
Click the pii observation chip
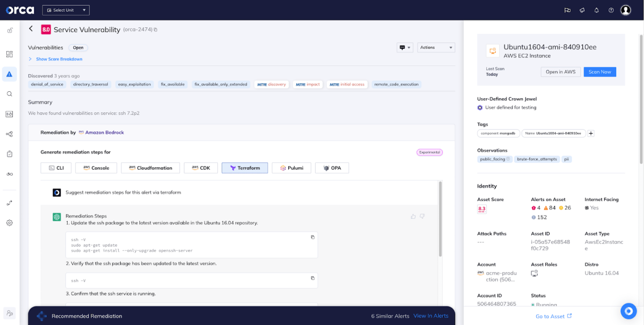click(566, 159)
